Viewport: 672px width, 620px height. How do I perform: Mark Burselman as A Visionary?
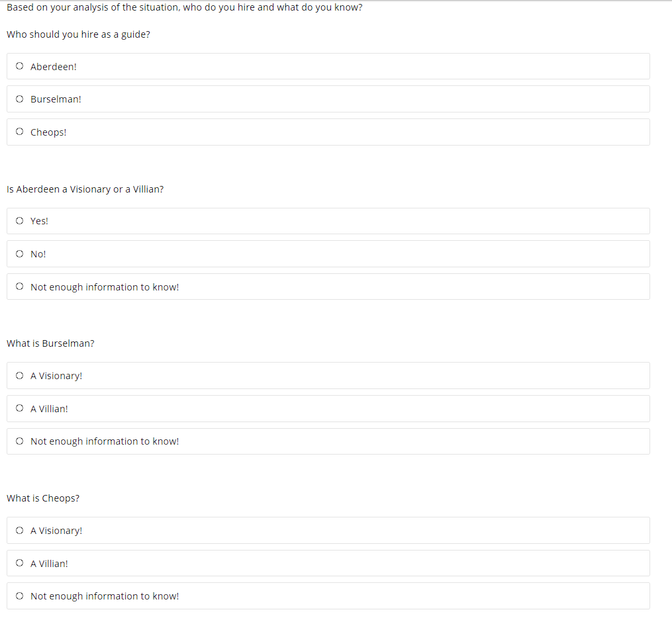tap(19, 375)
